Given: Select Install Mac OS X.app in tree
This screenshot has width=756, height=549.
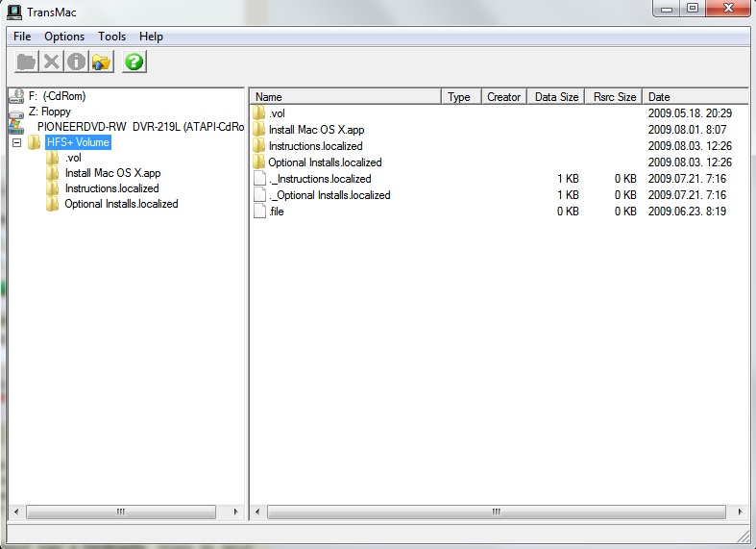Looking at the screenshot, I should [x=112, y=173].
